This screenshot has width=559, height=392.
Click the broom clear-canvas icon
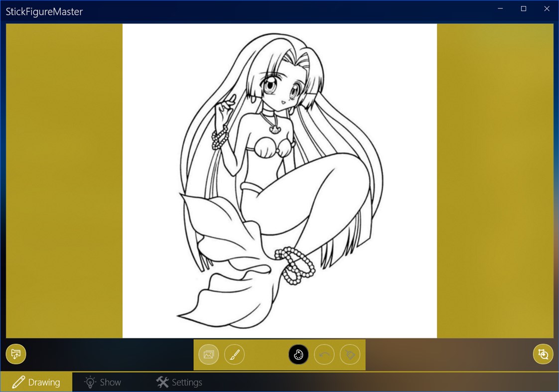[x=350, y=354]
